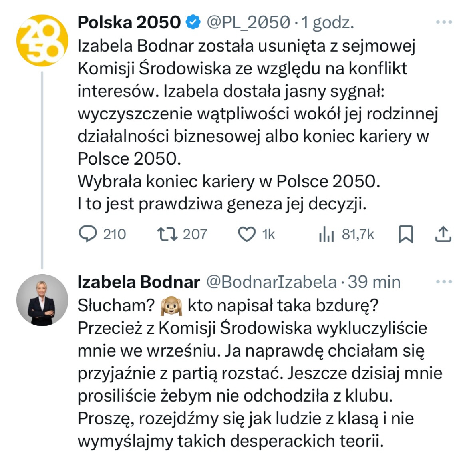Open the @BodnarIzabela handle link

pos(271,282)
